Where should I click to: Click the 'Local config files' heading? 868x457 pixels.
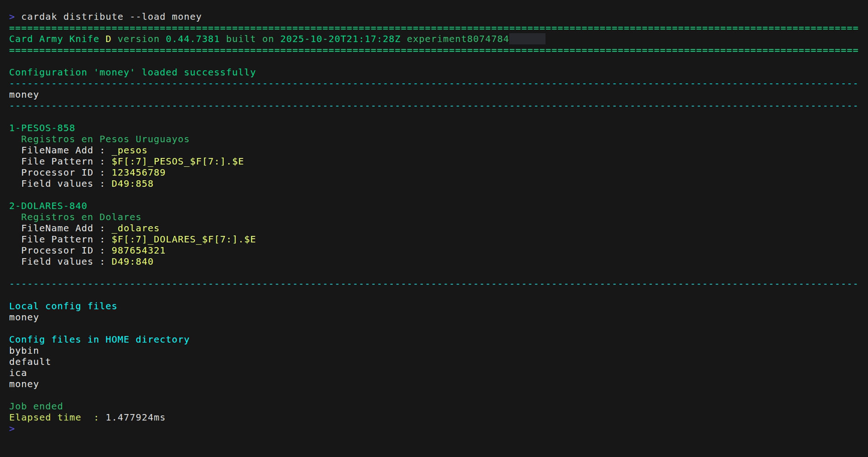click(63, 306)
